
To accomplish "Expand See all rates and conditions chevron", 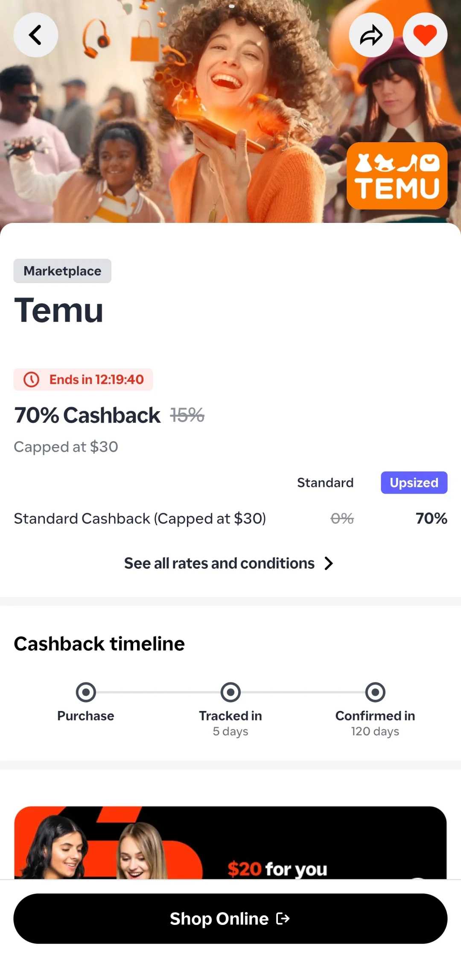I will coord(328,563).
